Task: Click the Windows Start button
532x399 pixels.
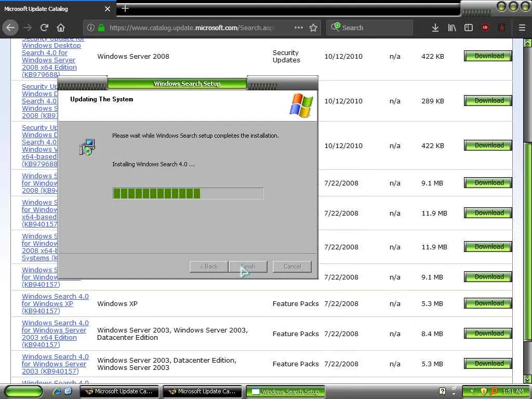Action: (x=24, y=392)
